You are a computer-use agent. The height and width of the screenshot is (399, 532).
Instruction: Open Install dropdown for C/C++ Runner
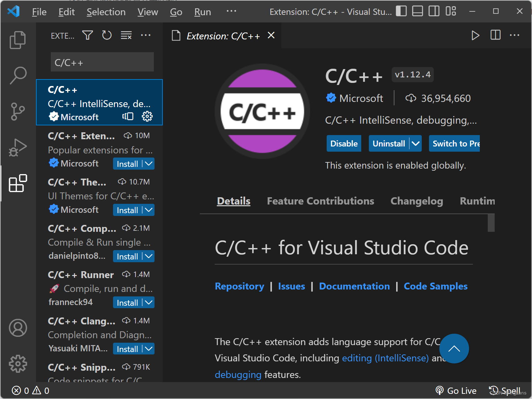point(149,303)
